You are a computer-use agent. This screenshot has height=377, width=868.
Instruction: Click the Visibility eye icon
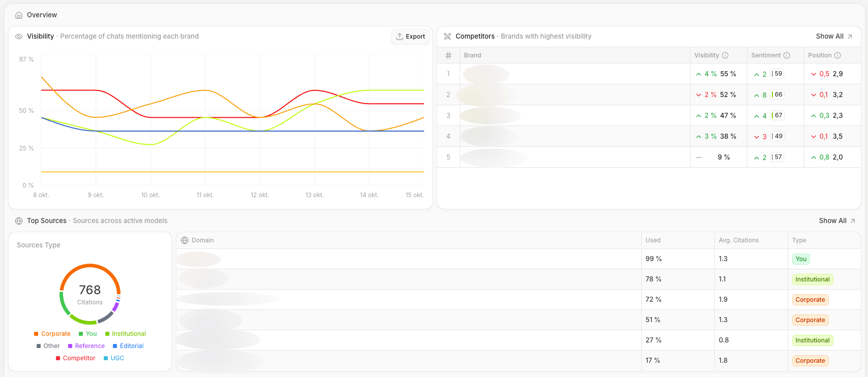19,37
